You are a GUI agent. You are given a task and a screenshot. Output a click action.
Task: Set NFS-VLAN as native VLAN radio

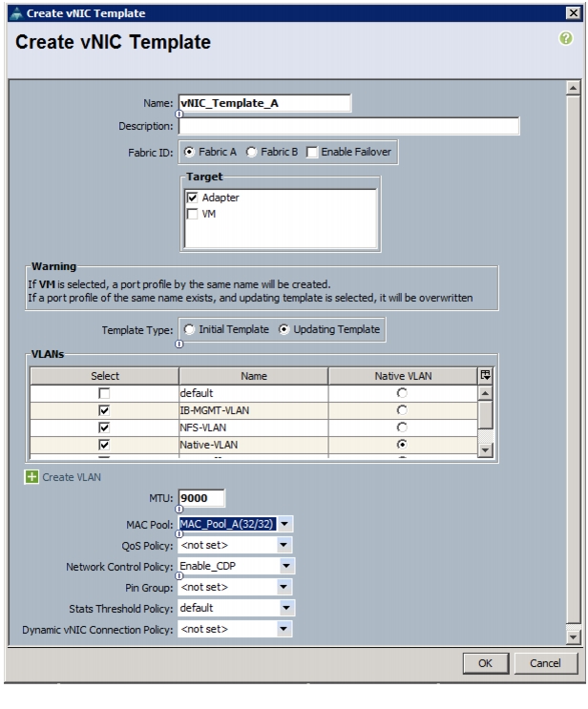pyautogui.click(x=402, y=427)
